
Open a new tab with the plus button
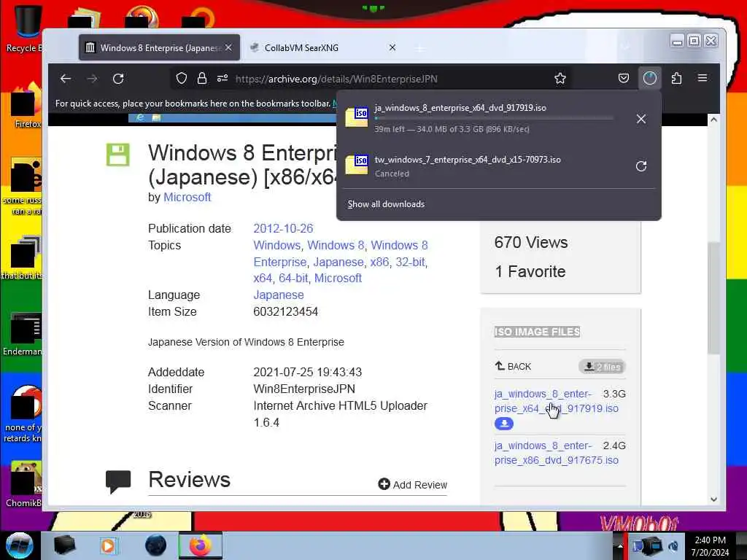(419, 49)
